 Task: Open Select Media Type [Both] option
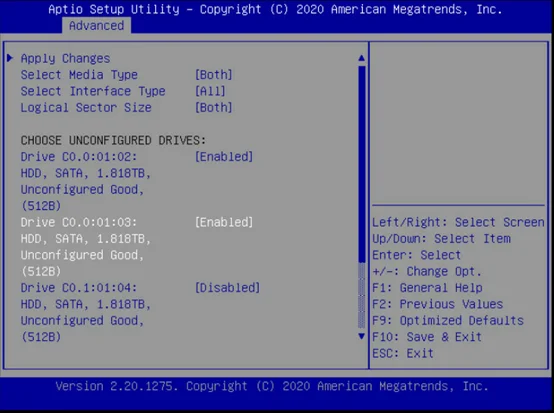(214, 75)
